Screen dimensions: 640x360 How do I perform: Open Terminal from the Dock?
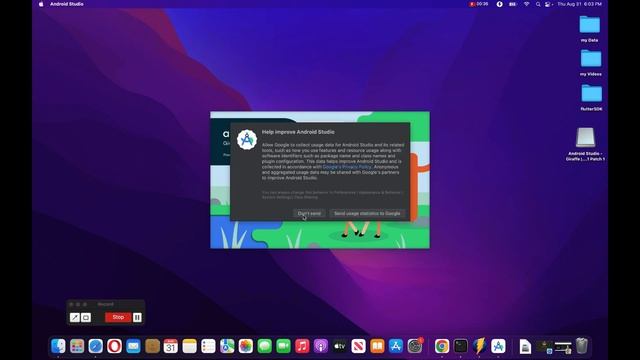(x=460, y=346)
